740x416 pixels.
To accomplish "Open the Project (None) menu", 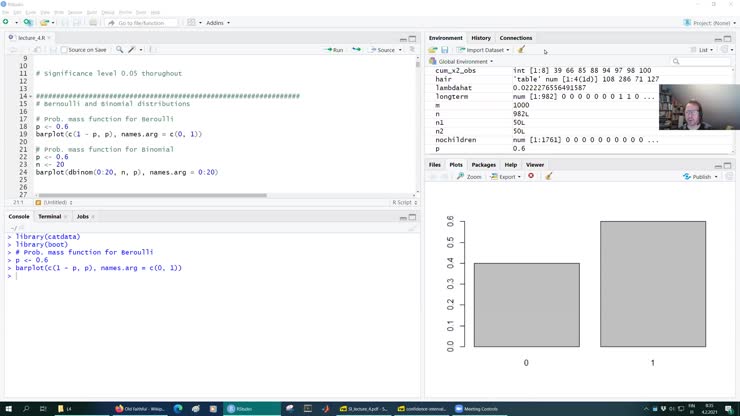I will pos(710,23).
